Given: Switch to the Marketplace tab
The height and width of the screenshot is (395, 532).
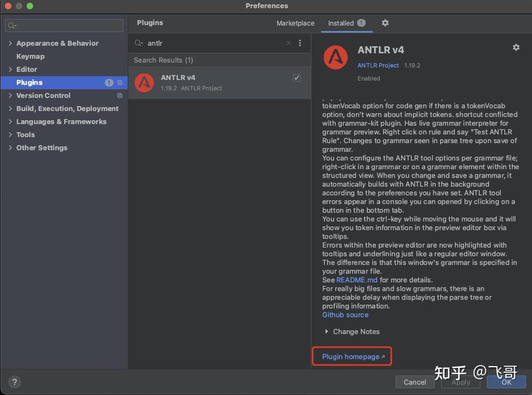Looking at the screenshot, I should tap(295, 23).
